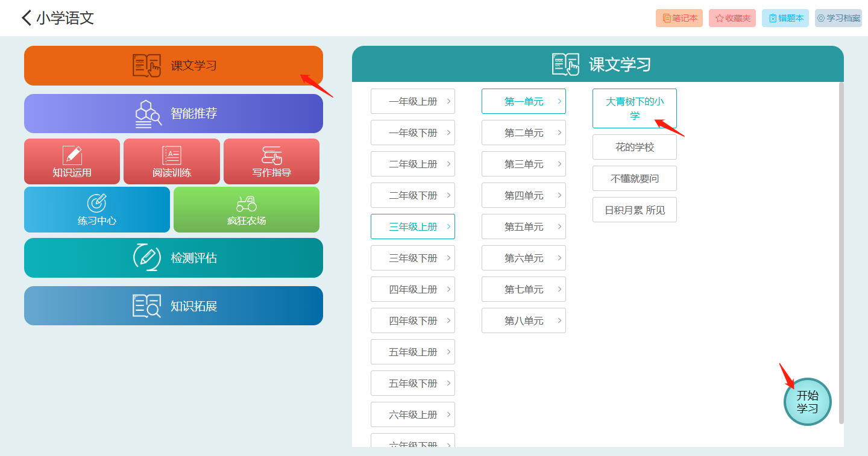Open the 收藏夹 favorites
868x456 pixels.
tap(732, 18)
